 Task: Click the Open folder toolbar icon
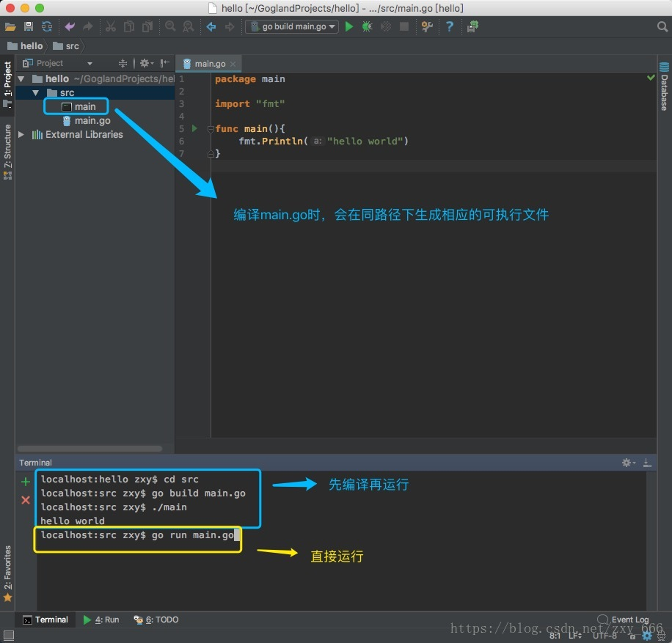point(10,27)
